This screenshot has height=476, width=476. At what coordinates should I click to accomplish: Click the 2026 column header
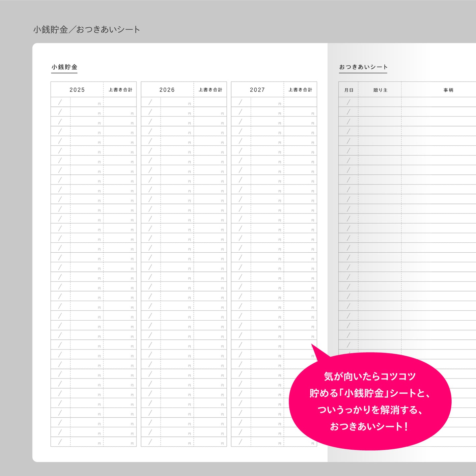167,90
